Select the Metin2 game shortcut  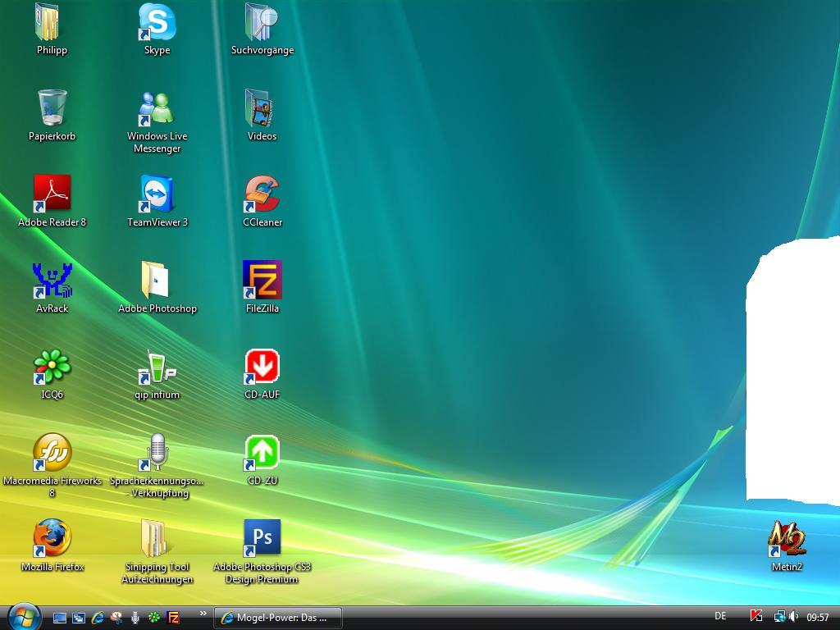tap(787, 539)
